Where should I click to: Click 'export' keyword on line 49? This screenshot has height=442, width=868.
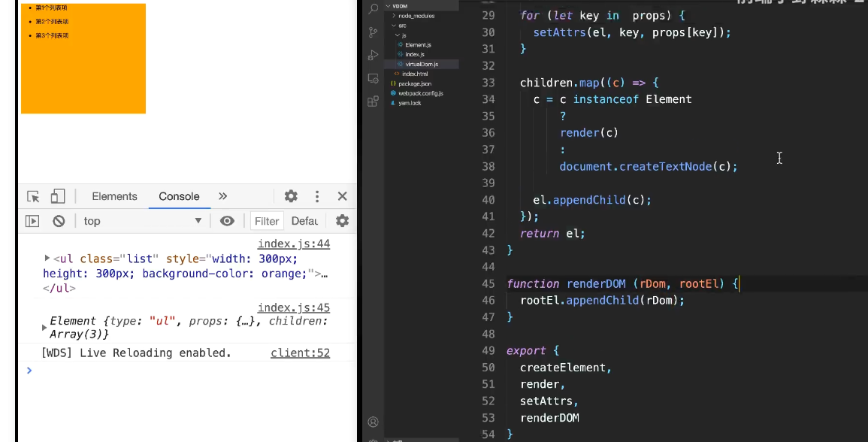tap(526, 350)
